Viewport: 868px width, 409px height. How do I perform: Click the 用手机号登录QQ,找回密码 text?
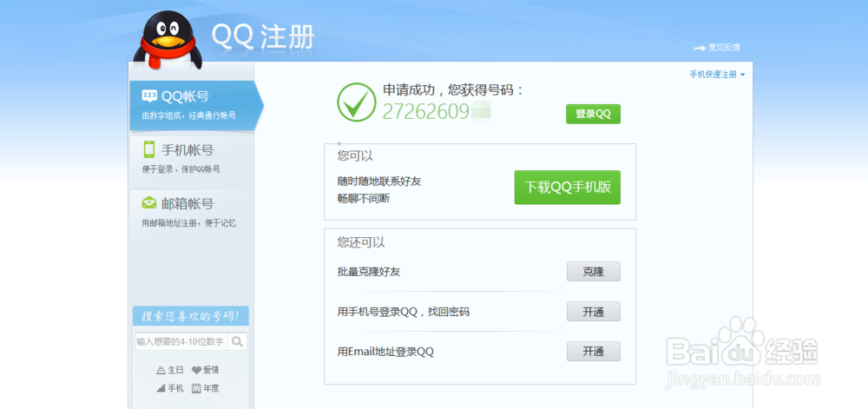coord(404,312)
